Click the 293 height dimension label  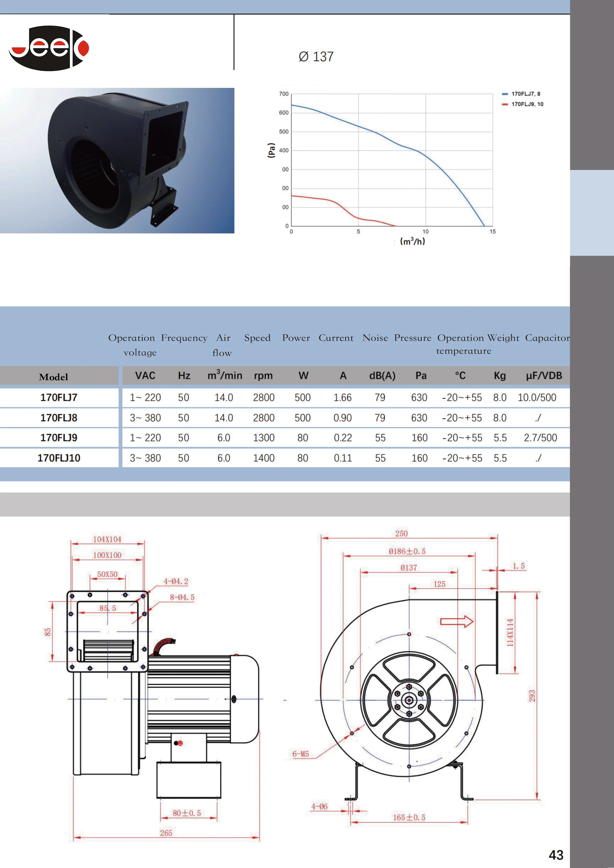532,696
